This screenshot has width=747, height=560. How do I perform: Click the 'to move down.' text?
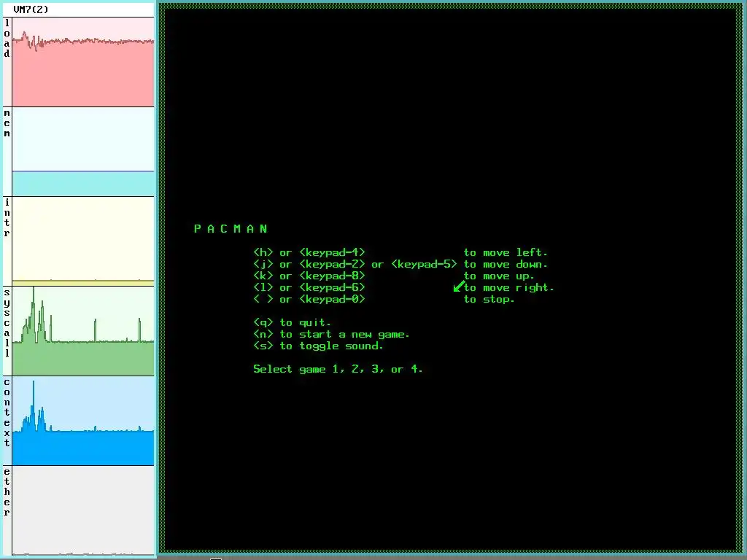(506, 264)
